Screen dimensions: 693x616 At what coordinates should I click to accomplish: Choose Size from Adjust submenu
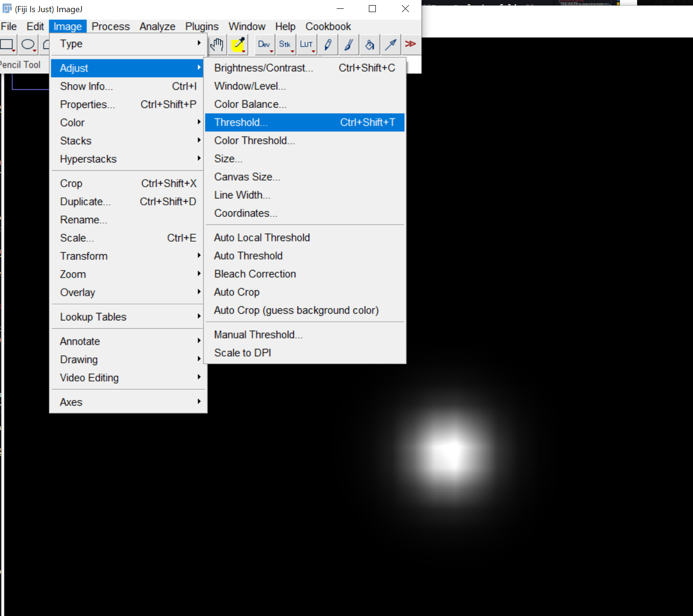pyautogui.click(x=305, y=159)
